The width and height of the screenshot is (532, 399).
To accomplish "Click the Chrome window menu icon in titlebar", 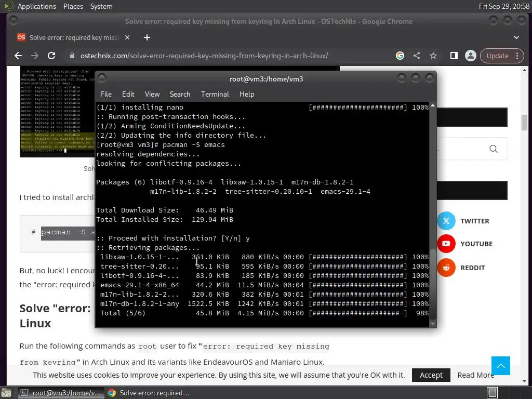I will (14, 21).
